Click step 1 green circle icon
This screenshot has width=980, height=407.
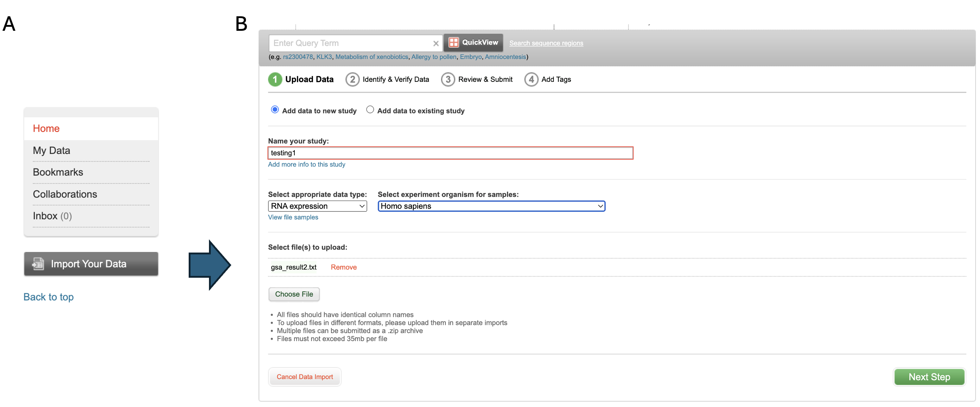[x=275, y=79]
